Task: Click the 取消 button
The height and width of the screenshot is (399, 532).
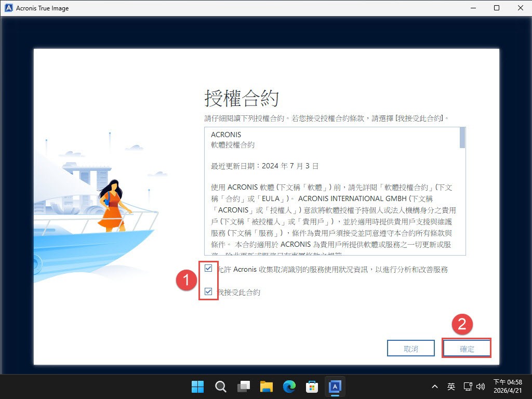Action: click(411, 349)
